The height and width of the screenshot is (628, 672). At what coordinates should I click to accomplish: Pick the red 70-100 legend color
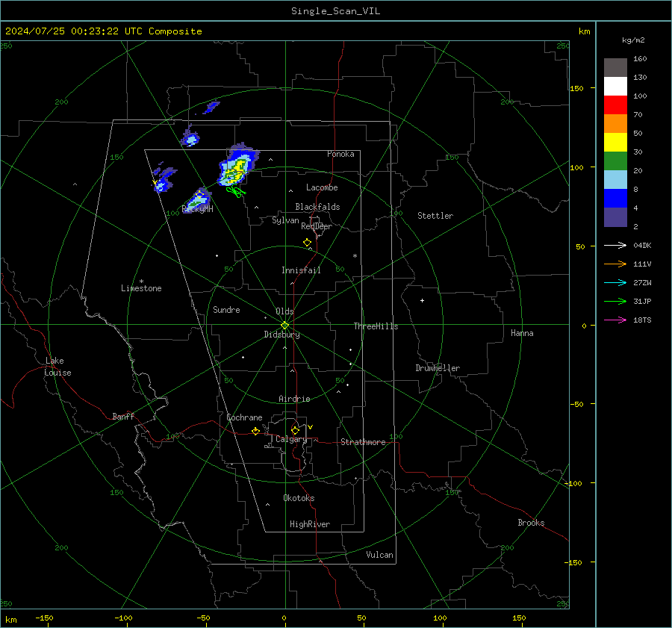click(x=615, y=105)
